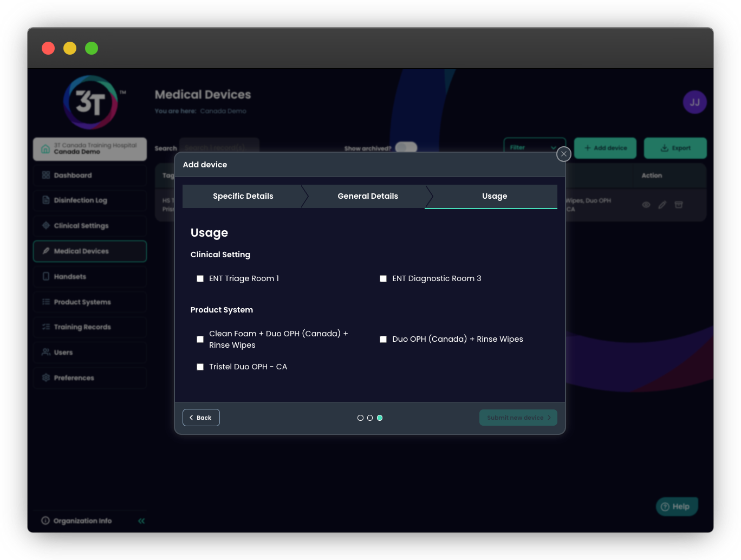This screenshot has width=741, height=560.
Task: Open Training Records in sidebar
Action: click(x=90, y=327)
